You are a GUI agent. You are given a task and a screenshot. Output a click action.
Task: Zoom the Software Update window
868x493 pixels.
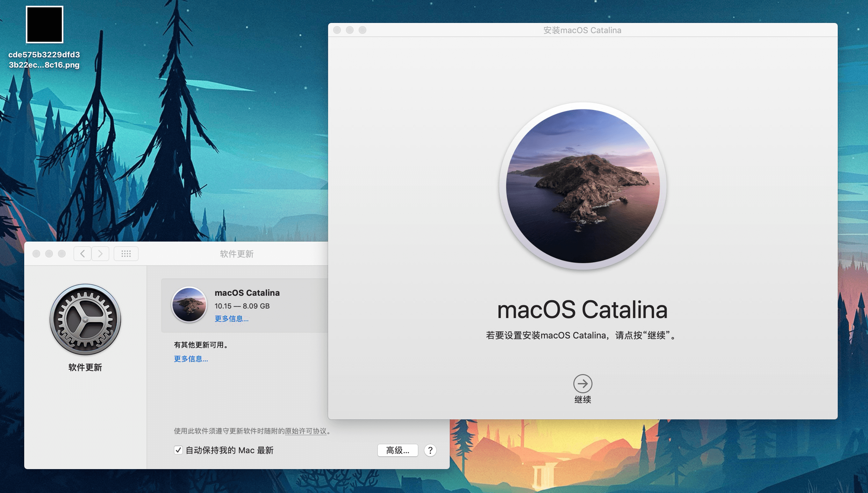[61, 254]
